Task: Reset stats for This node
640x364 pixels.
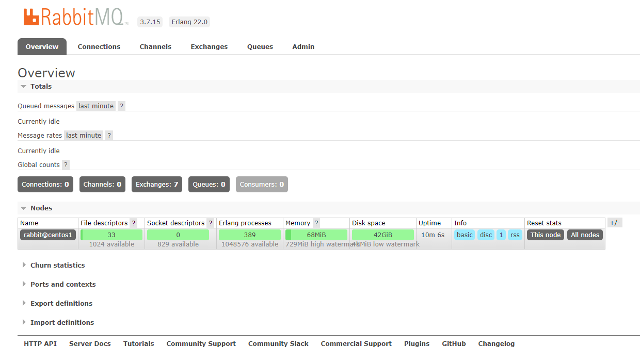Action: pos(546,235)
